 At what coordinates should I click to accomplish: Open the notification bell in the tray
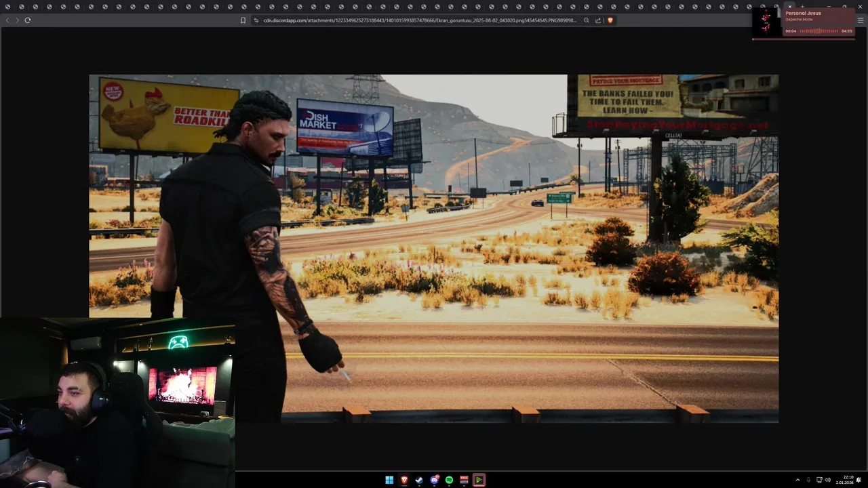(859, 480)
